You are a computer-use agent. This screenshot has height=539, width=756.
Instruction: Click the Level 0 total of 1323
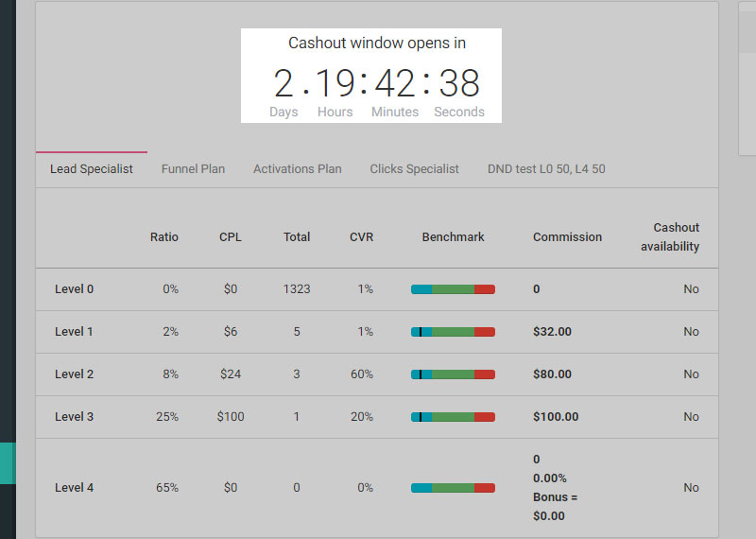[297, 289]
